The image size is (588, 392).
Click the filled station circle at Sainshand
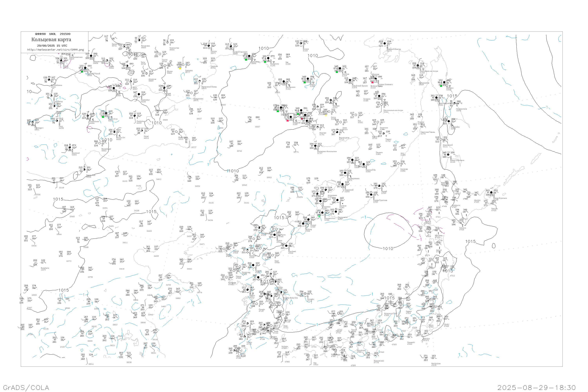coord(70,147)
